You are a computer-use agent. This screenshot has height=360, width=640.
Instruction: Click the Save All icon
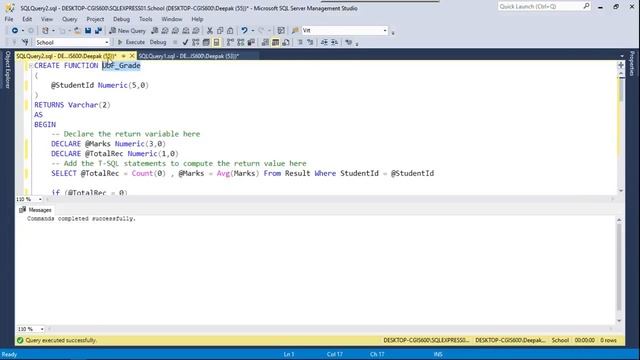98,31
